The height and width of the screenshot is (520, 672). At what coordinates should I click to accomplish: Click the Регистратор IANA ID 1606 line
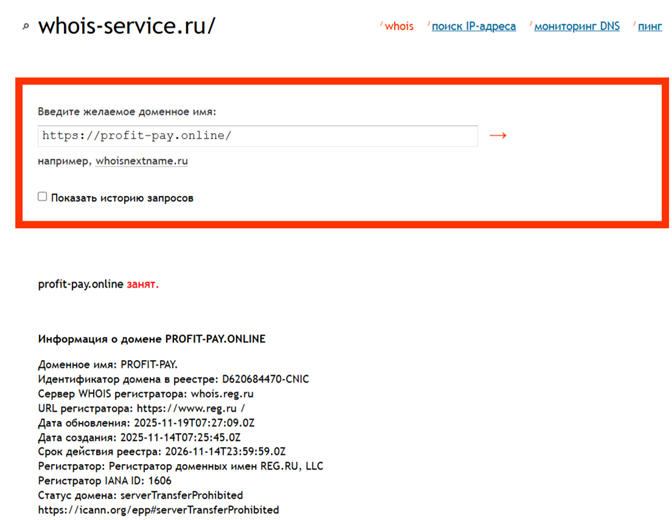click(x=104, y=480)
